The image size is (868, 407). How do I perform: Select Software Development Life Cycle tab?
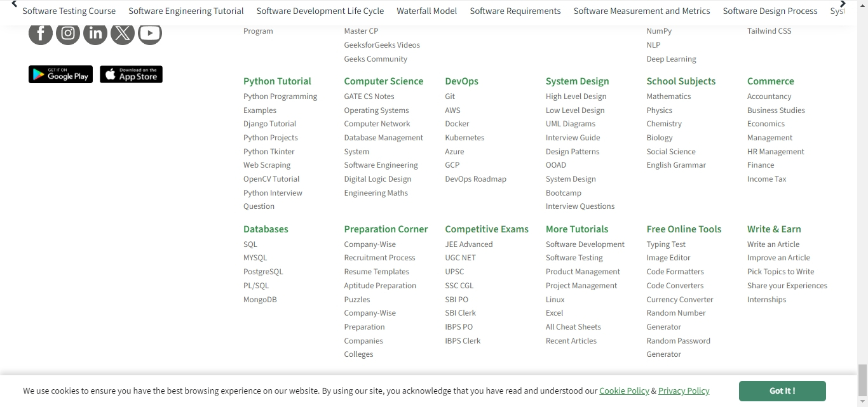[x=320, y=11]
